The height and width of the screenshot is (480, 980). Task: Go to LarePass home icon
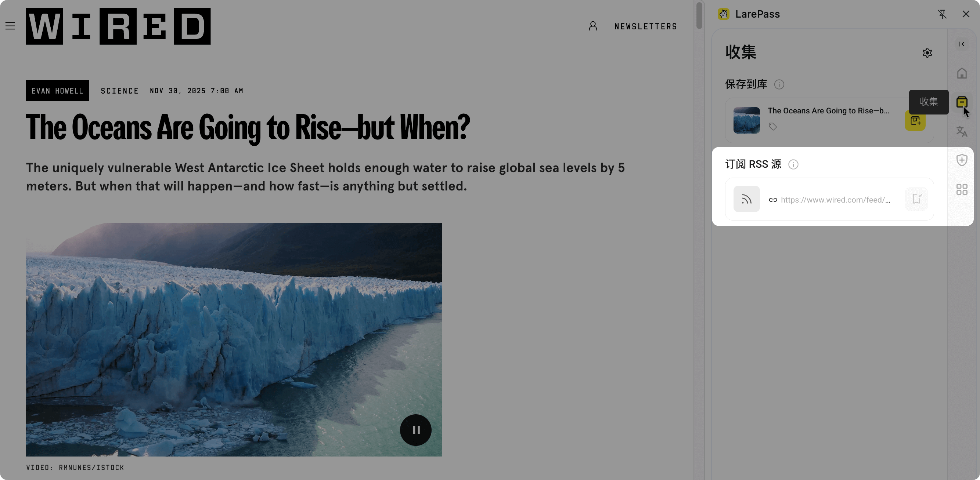pyautogui.click(x=961, y=73)
